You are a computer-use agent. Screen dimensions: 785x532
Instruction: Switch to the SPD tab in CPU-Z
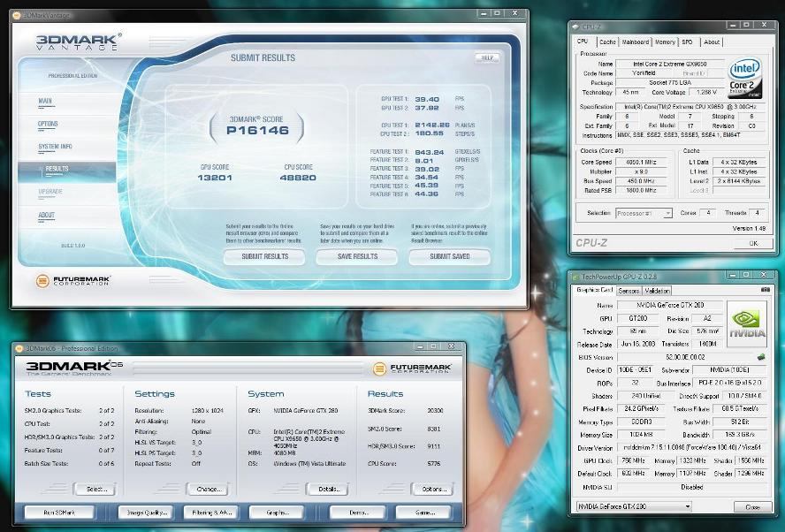point(688,42)
